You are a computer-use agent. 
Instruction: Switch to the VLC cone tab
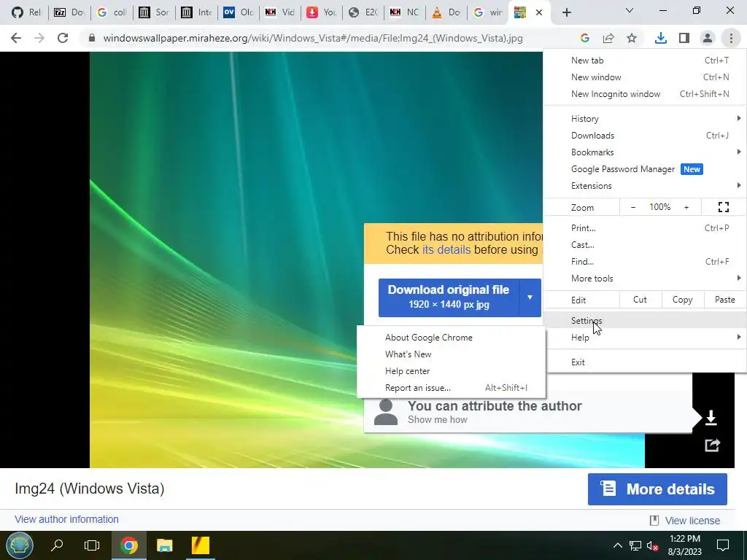pyautogui.click(x=446, y=12)
